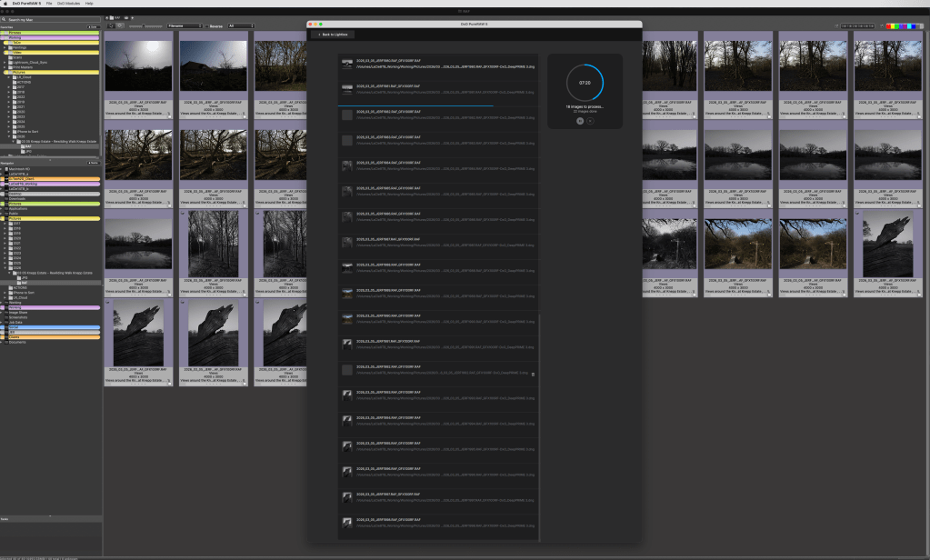This screenshot has height=560, width=930.
Task: Click the Apple menu icon
Action: (x=6, y=4)
